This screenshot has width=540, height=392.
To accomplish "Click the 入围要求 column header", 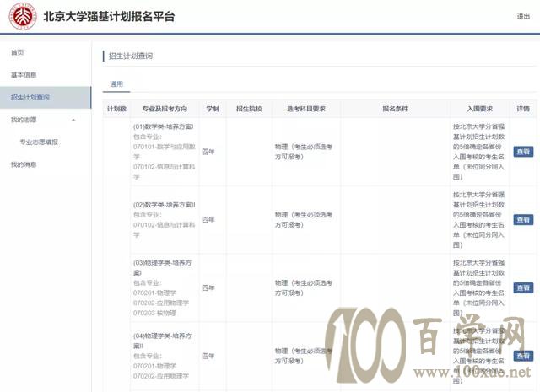I will pyautogui.click(x=480, y=109).
